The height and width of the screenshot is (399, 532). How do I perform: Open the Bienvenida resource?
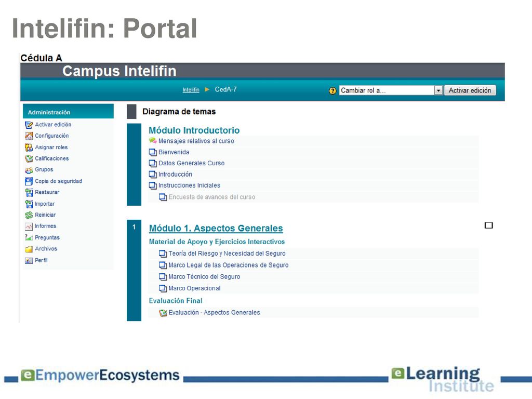(174, 152)
